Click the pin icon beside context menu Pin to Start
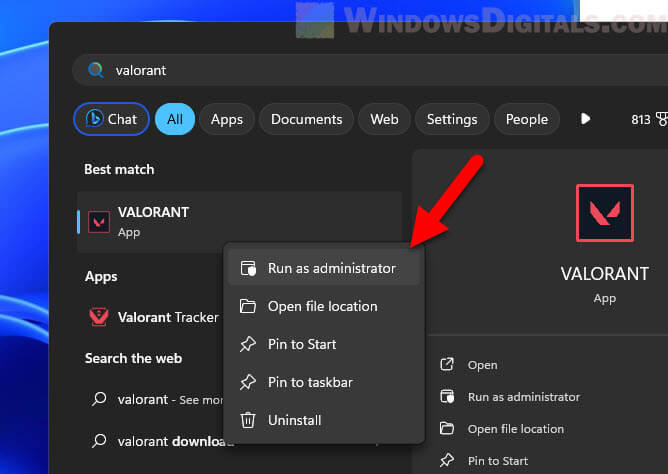Image resolution: width=668 pixels, height=474 pixels. pos(248,344)
